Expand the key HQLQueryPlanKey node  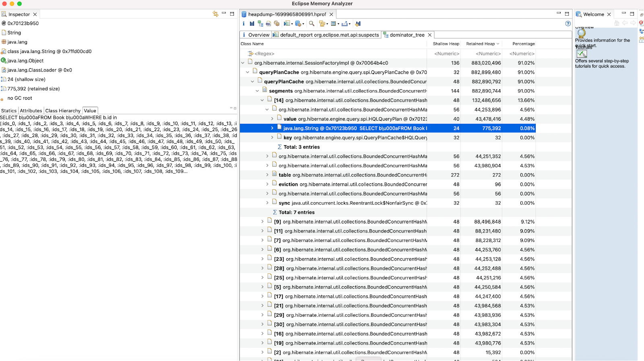click(272, 137)
